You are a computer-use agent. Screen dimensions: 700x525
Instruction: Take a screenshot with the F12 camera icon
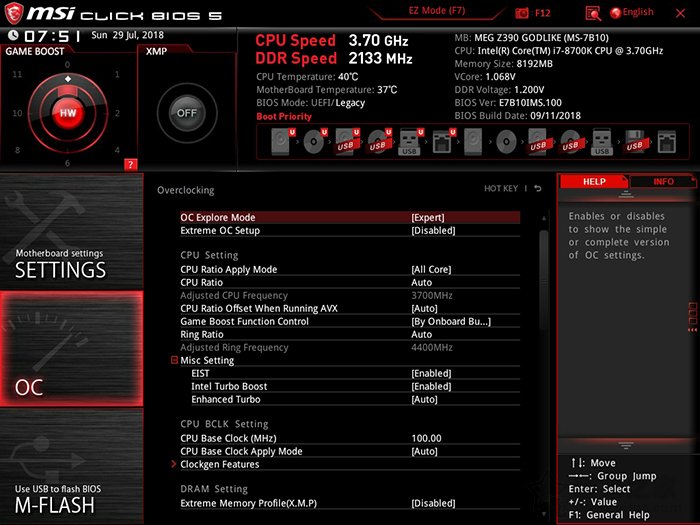pos(522,13)
